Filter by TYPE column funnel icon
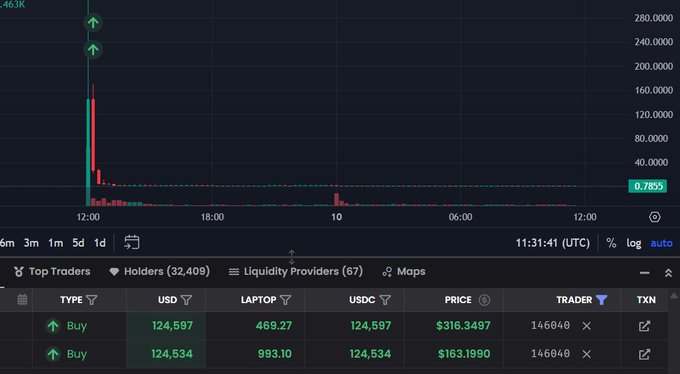680x374 pixels. pos(92,300)
